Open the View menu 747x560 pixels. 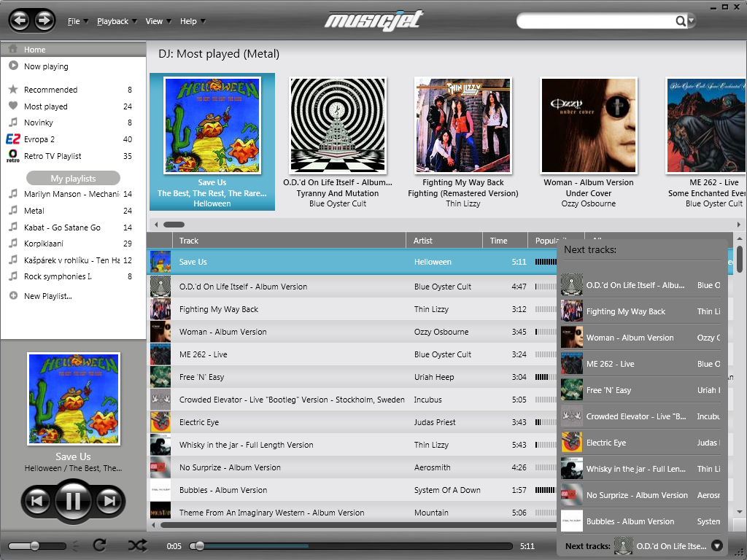coord(158,21)
